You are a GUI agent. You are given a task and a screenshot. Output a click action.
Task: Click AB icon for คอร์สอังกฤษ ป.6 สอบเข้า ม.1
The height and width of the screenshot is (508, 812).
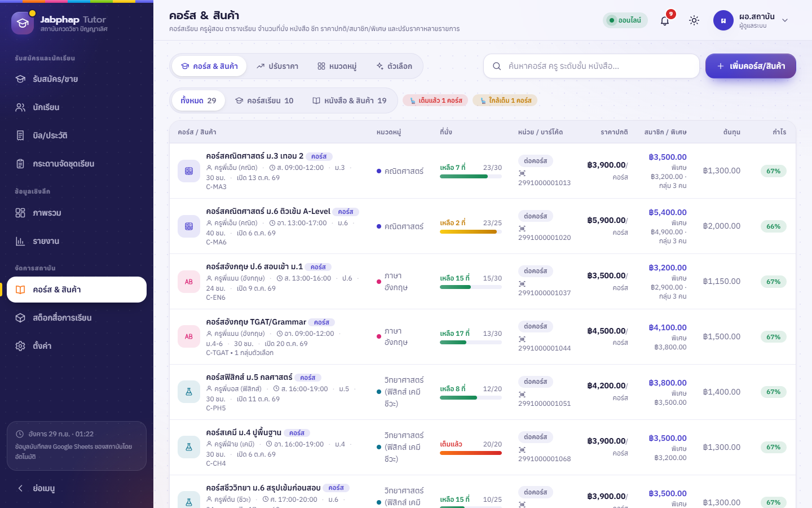[189, 282]
